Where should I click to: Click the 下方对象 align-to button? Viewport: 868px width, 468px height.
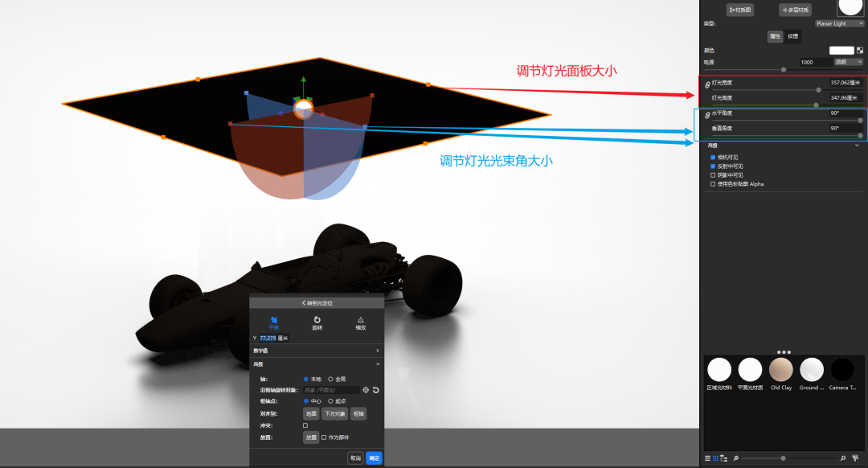click(335, 414)
